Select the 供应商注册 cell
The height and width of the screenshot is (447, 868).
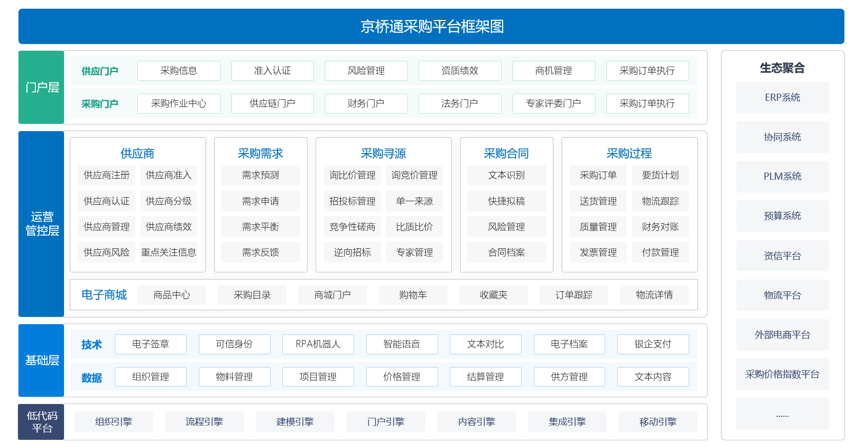tap(107, 175)
